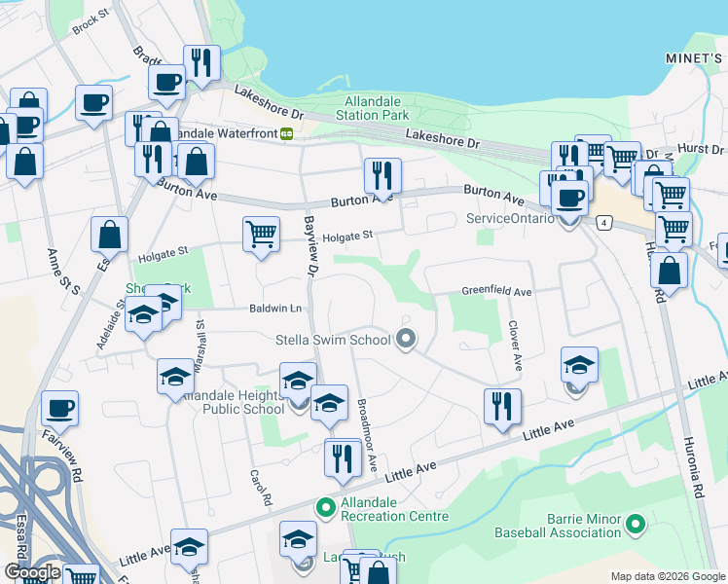This screenshot has height=584, width=728.
Task: Click the Allandale Waterfront transit station icon
Action: [x=286, y=133]
